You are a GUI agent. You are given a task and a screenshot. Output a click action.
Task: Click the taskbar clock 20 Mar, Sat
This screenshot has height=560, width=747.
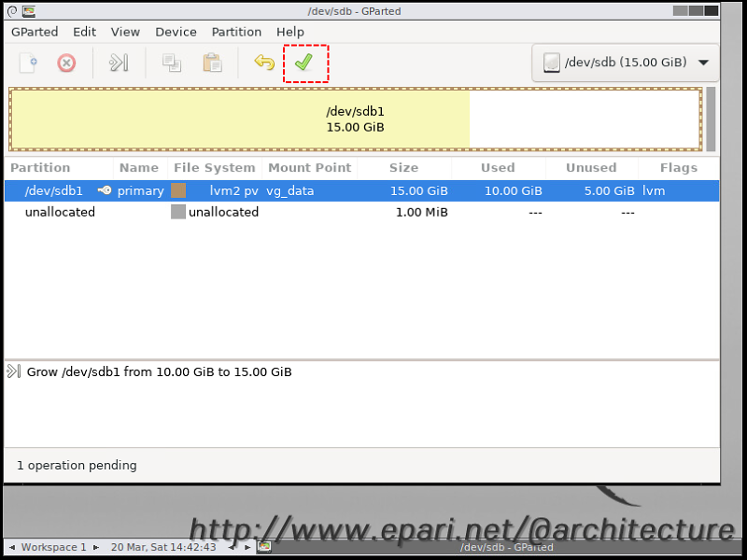pyautogui.click(x=163, y=547)
